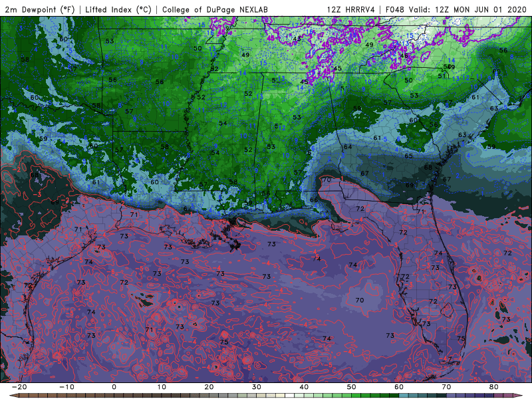Click the '2m Dewpoint (°F)' title text
This screenshot has height=399, width=532.
[39, 9]
